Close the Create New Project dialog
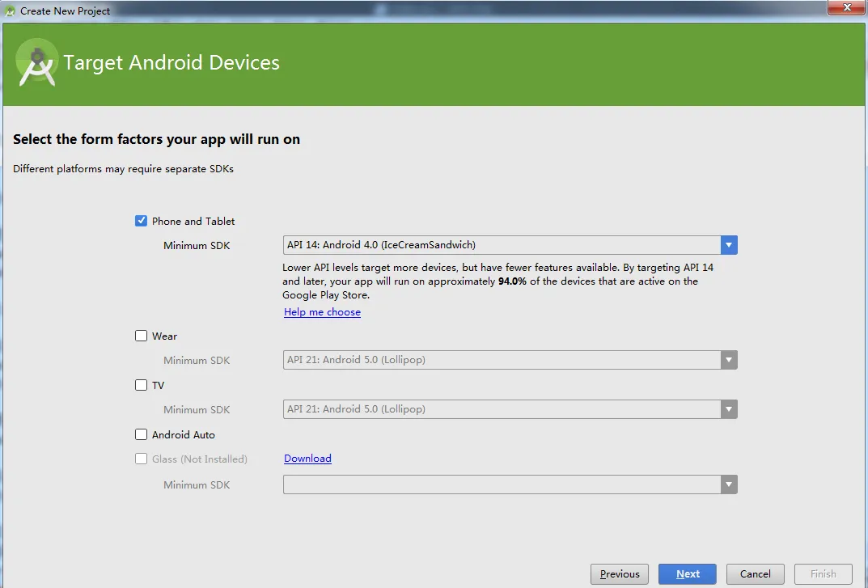Viewport: 868px width, 588px height. point(846,7)
